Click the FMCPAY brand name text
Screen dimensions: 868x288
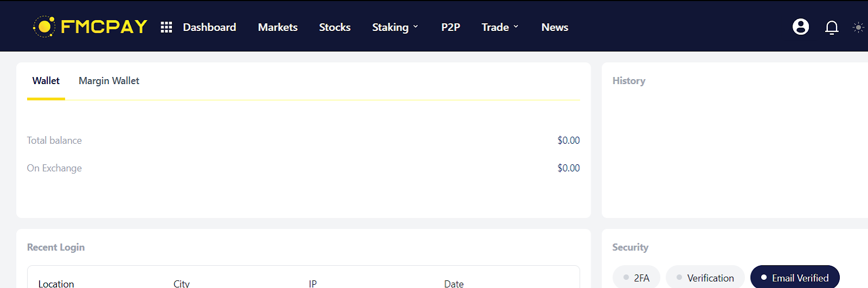coord(104,27)
